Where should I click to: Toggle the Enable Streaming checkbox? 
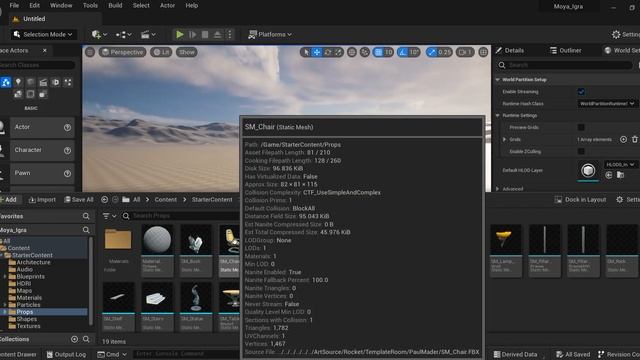tap(581, 92)
